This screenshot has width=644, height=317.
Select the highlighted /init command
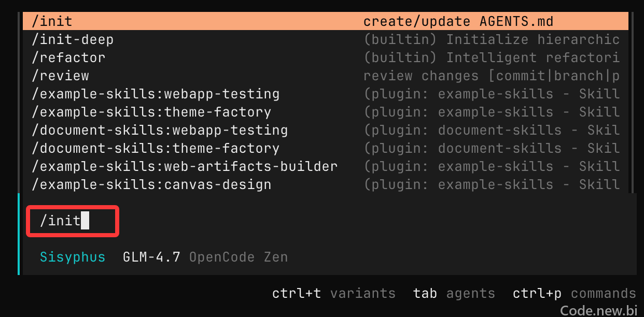(326, 21)
